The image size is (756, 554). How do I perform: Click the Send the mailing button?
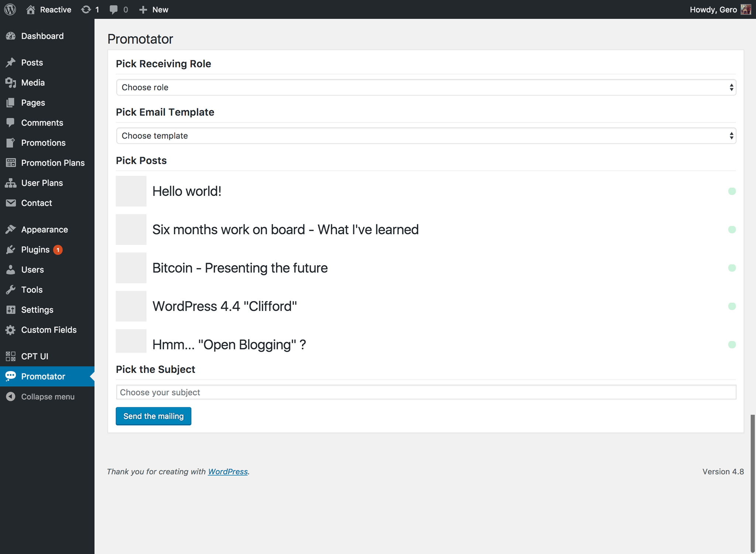(153, 416)
